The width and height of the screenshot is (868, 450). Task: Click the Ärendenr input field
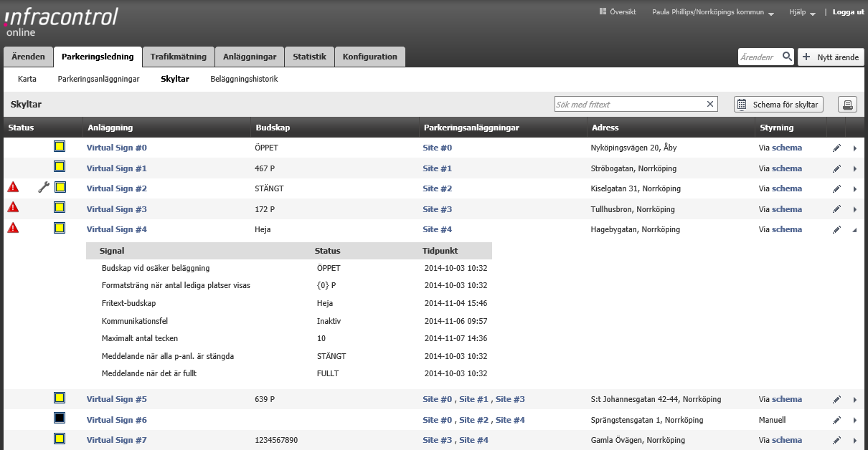click(759, 57)
